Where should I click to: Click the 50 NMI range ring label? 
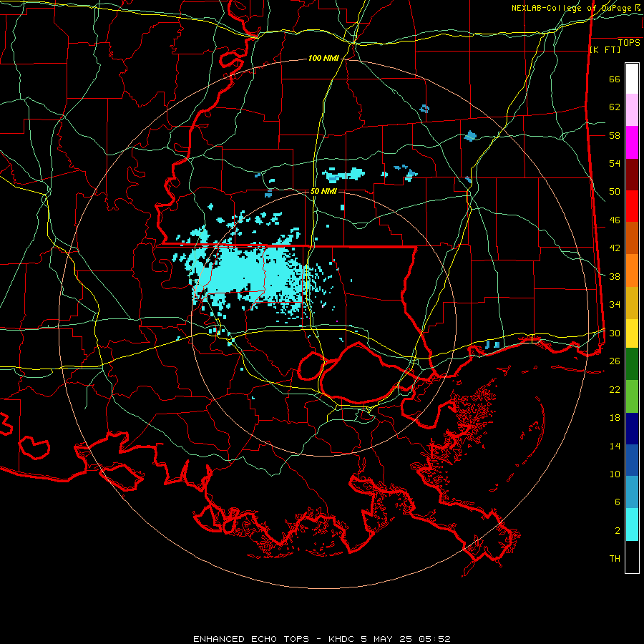click(x=323, y=191)
